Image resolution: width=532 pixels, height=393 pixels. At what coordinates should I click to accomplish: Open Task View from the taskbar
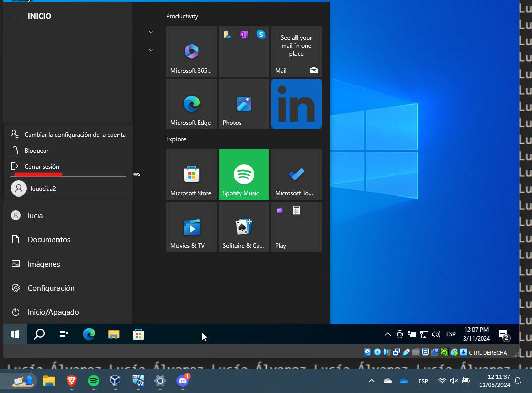[63, 334]
